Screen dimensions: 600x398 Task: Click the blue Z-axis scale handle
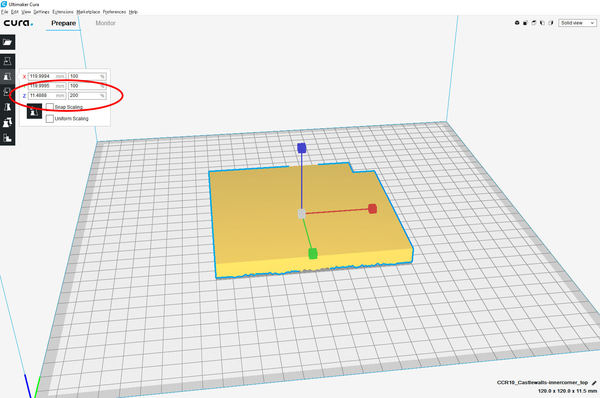pos(302,148)
